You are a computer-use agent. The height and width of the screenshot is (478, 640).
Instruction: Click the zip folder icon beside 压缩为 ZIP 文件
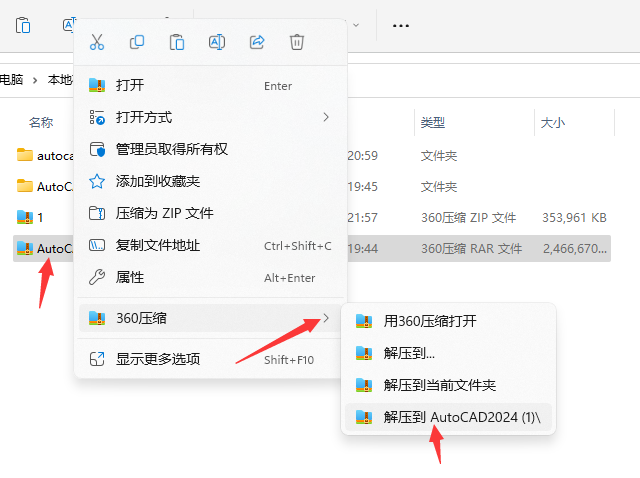pyautogui.click(x=97, y=213)
